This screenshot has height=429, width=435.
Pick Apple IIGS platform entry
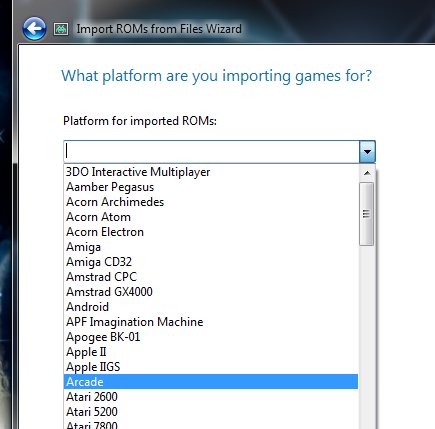coord(211,367)
